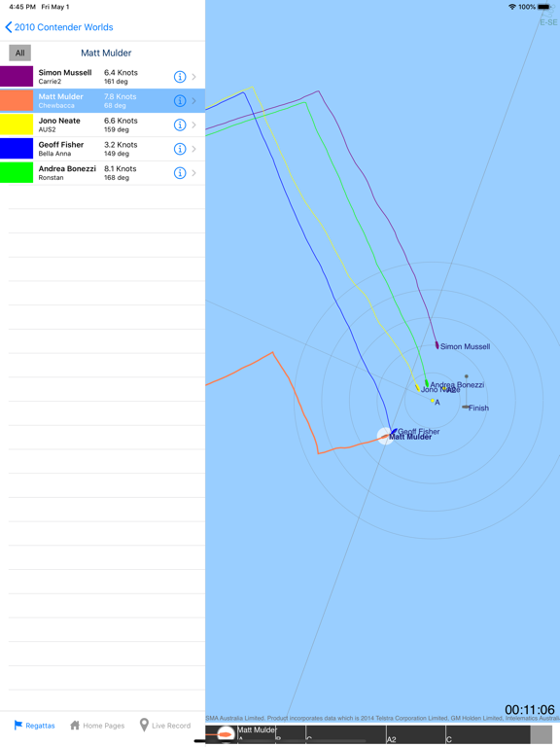The width and height of the screenshot is (560, 747).
Task: Expand Jono Neate row chevron
Action: (193, 124)
